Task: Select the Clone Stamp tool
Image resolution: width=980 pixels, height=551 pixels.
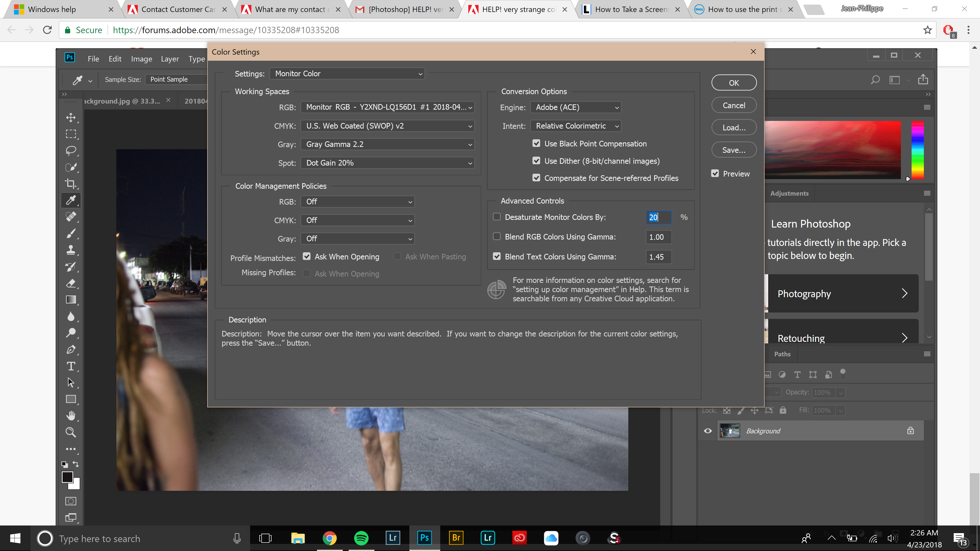Action: click(x=71, y=250)
